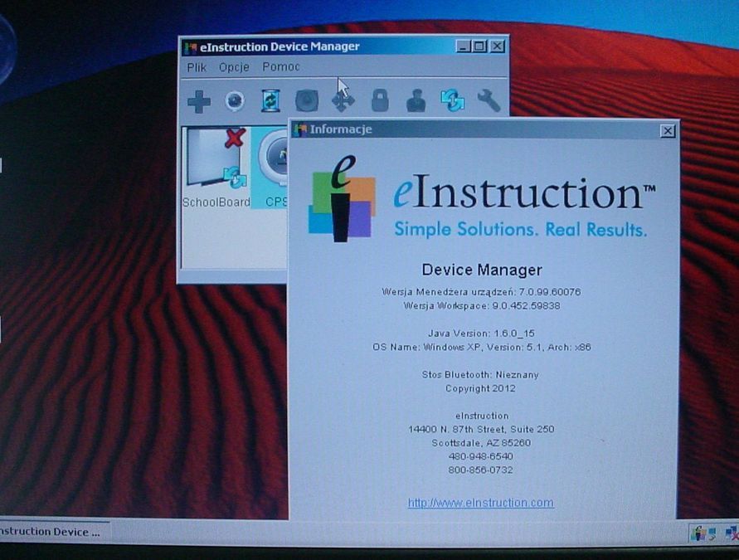739x560 pixels.
Task: Click the grey speaker-shaped toolbar icon
Action: 306,101
